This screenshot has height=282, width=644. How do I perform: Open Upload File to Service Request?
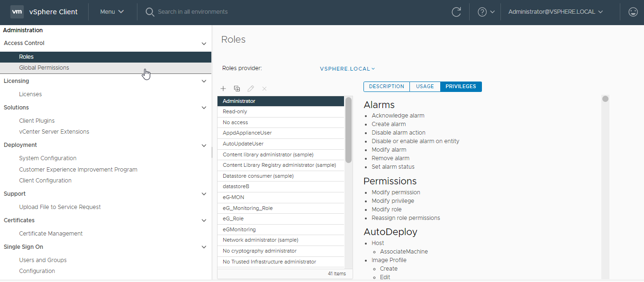[x=60, y=207]
